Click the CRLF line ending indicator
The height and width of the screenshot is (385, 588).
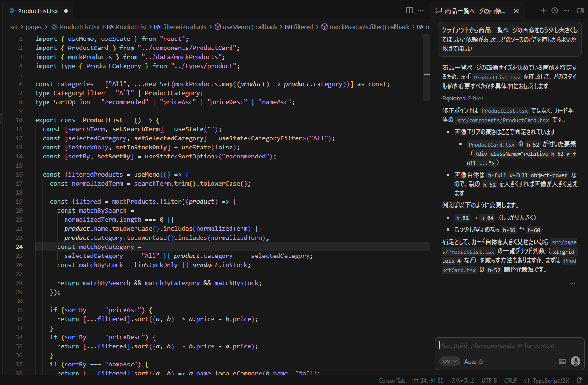coord(510,380)
